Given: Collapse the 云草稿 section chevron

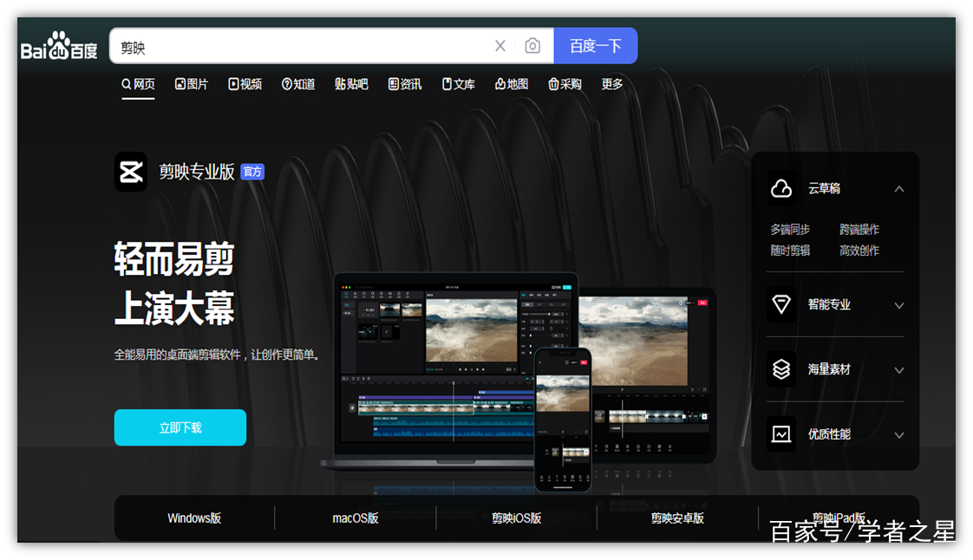Looking at the screenshot, I should 899,188.
